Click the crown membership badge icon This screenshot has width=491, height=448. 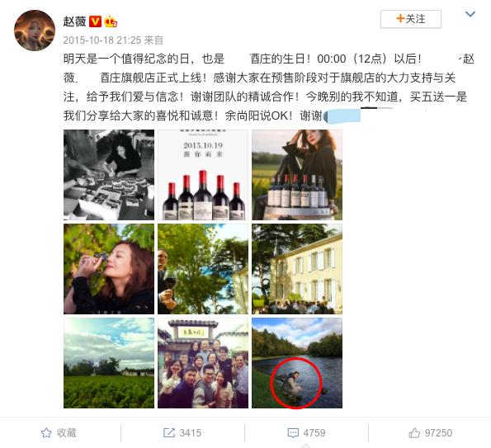point(111,21)
